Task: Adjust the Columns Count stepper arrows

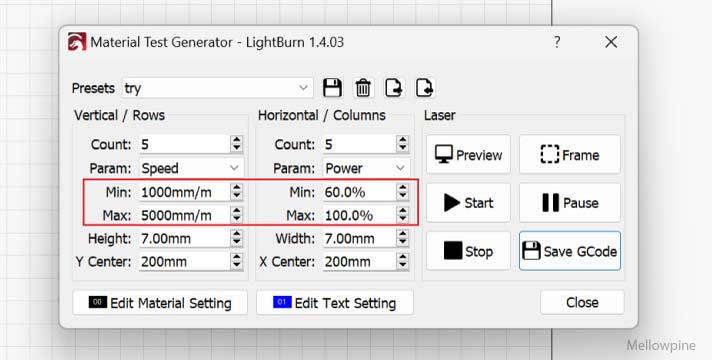Action: pyautogui.click(x=402, y=144)
